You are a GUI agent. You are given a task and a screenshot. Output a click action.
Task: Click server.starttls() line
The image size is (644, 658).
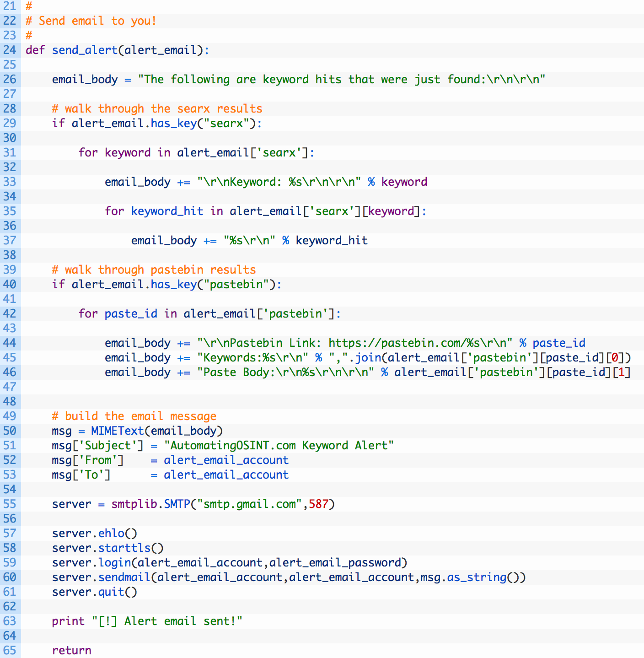coord(107,548)
